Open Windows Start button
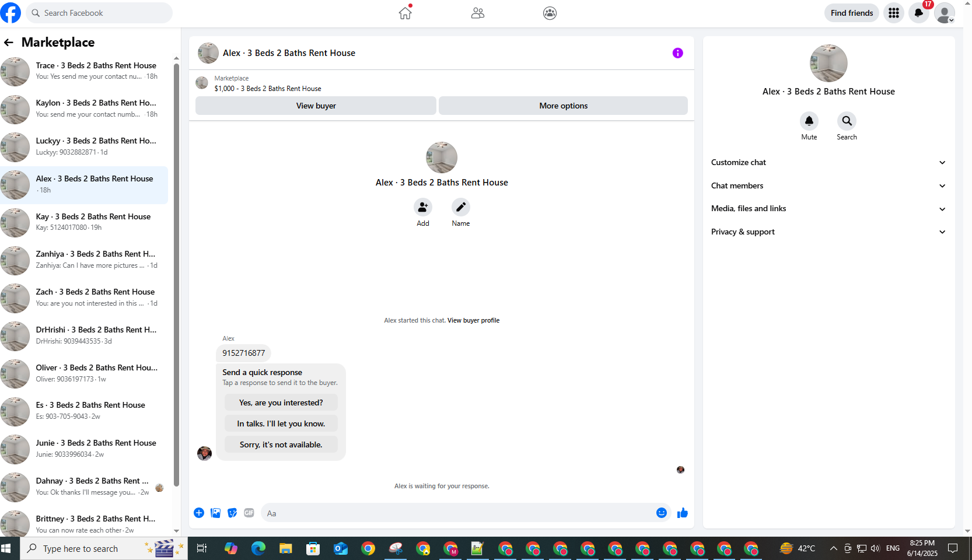The height and width of the screenshot is (560, 972). coord(6,548)
